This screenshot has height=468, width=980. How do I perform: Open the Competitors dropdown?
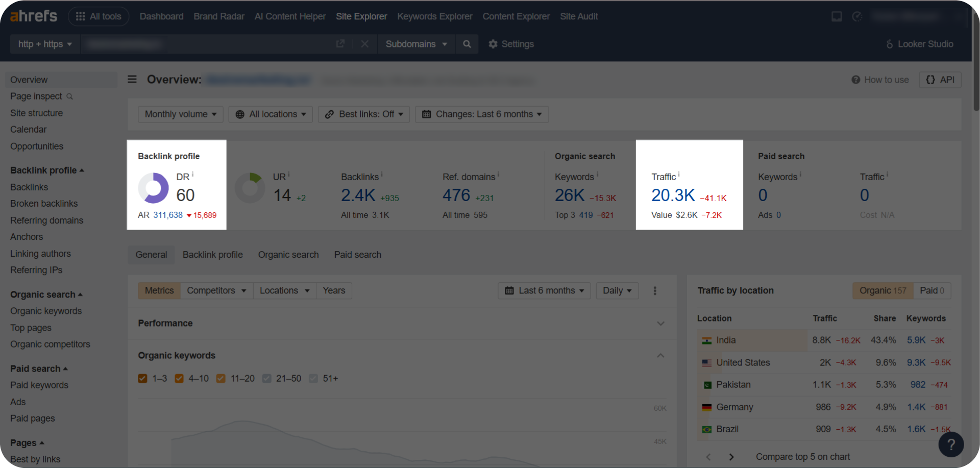[216, 290]
